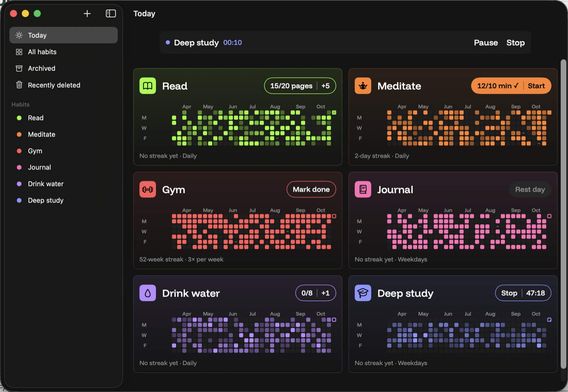Image resolution: width=568 pixels, height=392 pixels.
Task: Click the Journal habit pink icon
Action: [x=363, y=189]
